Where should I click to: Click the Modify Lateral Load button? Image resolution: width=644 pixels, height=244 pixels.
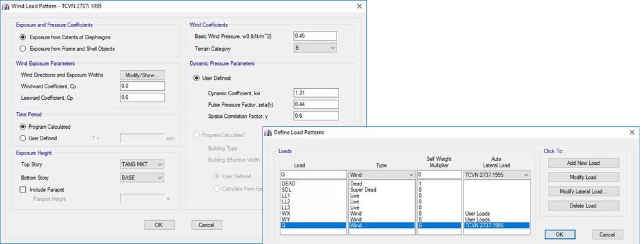pyautogui.click(x=583, y=191)
